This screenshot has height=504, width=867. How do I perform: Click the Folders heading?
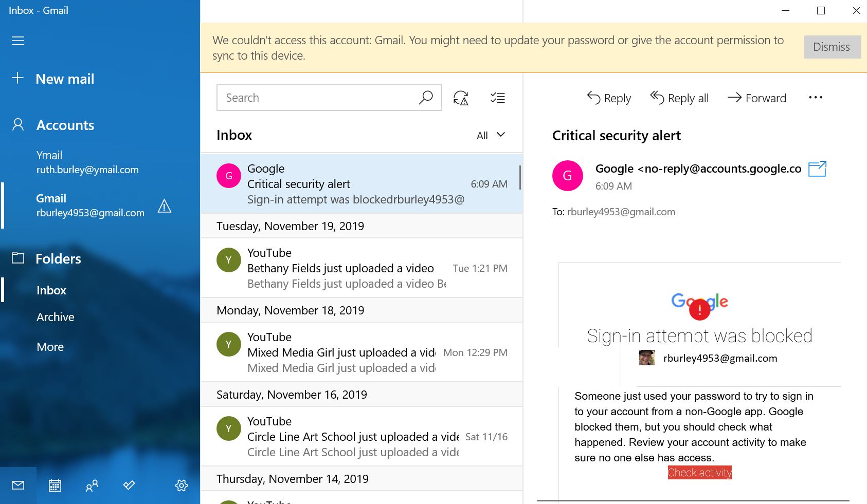pos(58,258)
